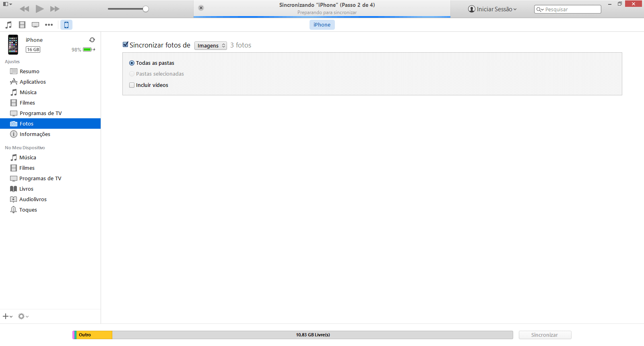Select the Pastas selecionadas radio button

[x=132, y=74]
